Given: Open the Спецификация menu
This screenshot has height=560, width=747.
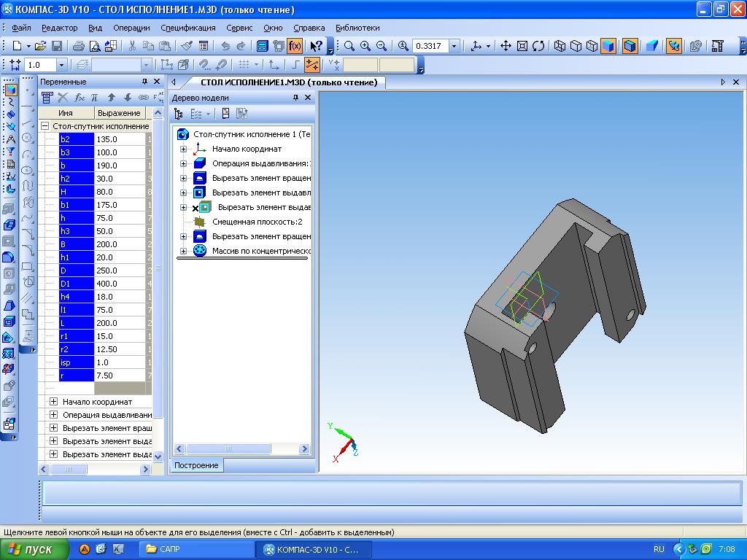Looking at the screenshot, I should [x=187, y=28].
